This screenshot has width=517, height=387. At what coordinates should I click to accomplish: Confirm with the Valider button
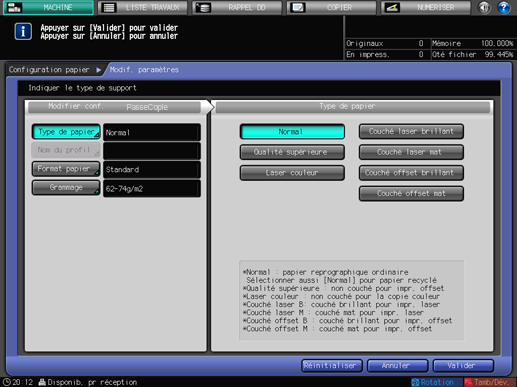coord(463,366)
